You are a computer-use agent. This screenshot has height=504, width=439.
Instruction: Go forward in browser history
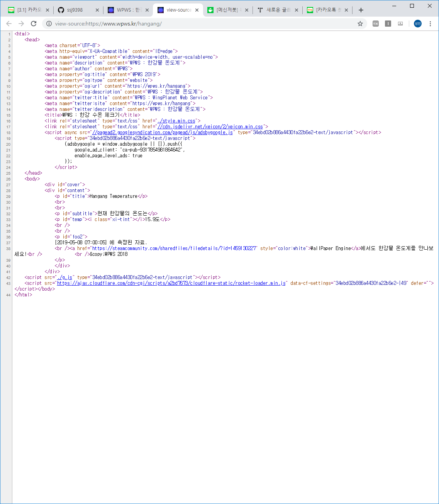(x=21, y=24)
